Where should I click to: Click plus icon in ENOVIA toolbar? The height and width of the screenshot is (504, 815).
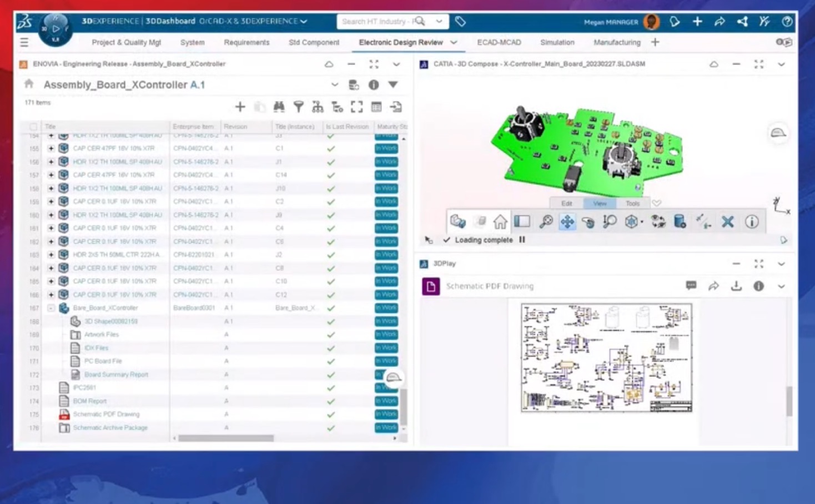pyautogui.click(x=240, y=107)
